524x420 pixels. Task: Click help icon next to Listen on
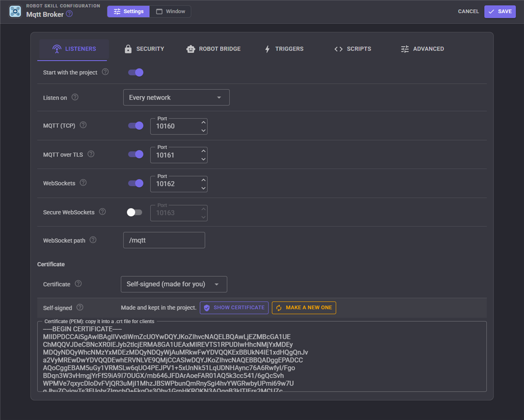point(75,97)
